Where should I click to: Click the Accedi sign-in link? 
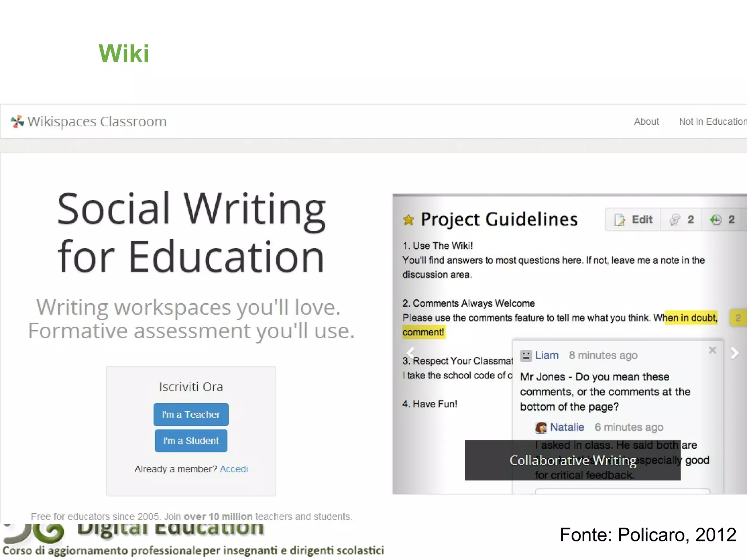coord(234,469)
